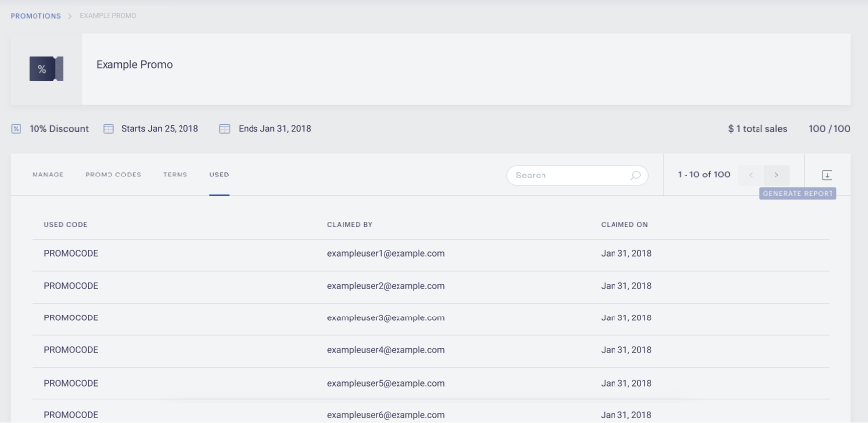Screen dimensions: 868x423
Task: Click the Claimed On column header
Action: tap(624, 224)
